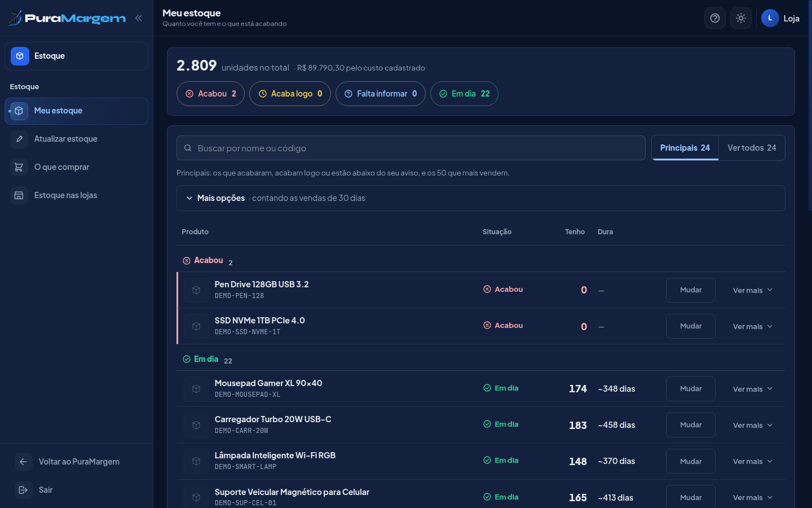Collapse the sidebar with double-chevron icon
This screenshot has width=812, height=508.
(138, 18)
